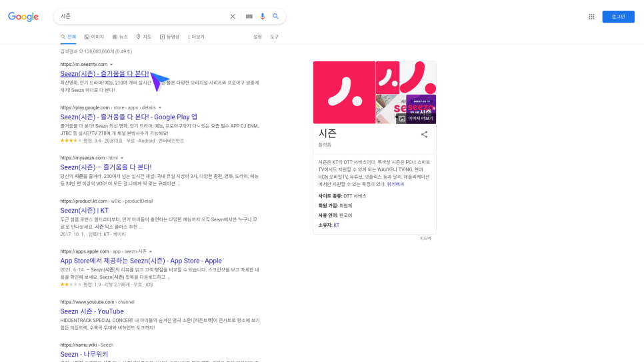Screen dimensions: 644x362
Task: Click the KT owner link in the panel
Action: pos(337,225)
